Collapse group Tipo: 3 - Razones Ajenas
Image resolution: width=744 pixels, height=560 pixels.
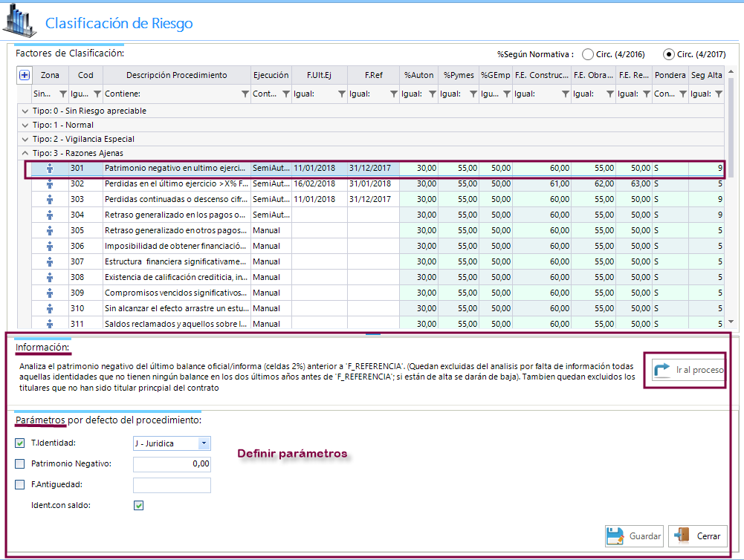click(x=25, y=153)
